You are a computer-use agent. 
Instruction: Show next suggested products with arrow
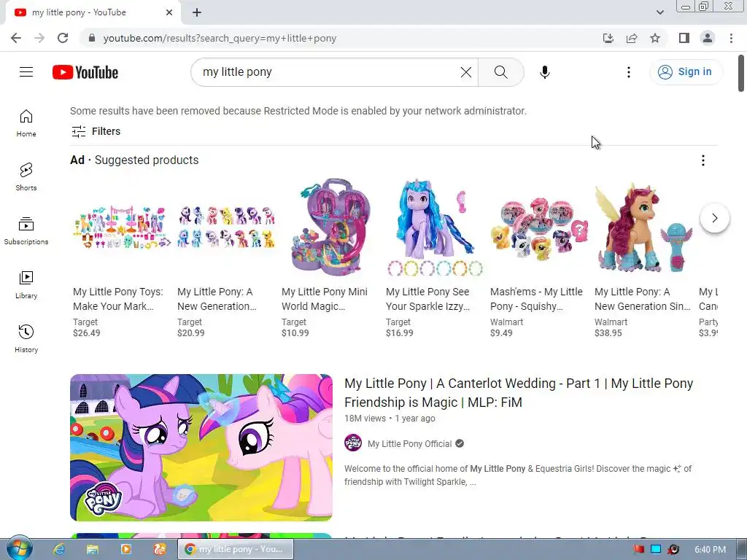[715, 218]
